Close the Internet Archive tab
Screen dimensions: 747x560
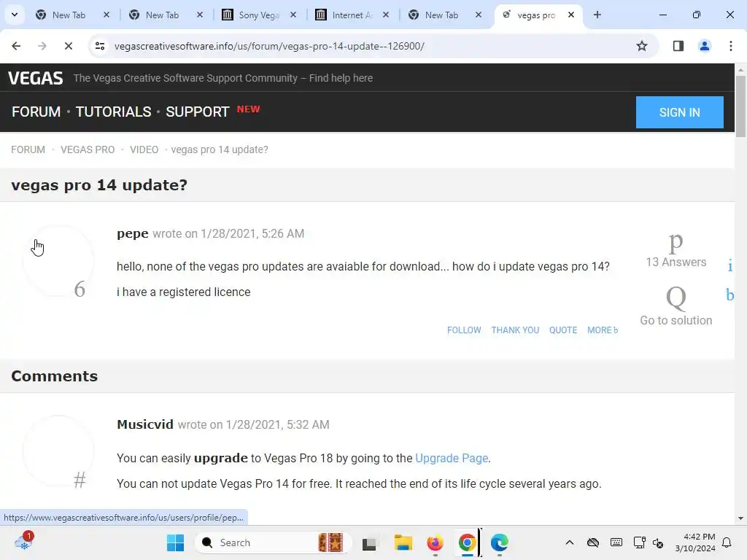386,15
